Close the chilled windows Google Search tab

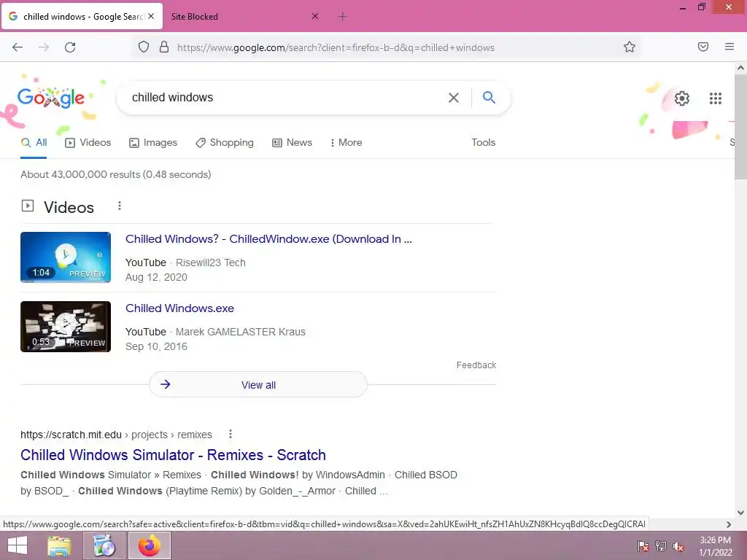click(151, 16)
